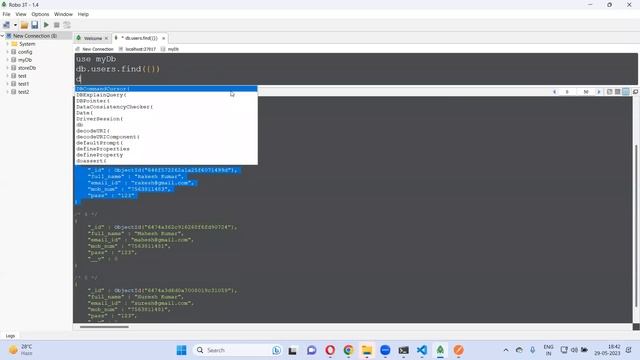Close the db.users.find({}) tab
Viewport: 640px width, 360px height.
coord(164,38)
